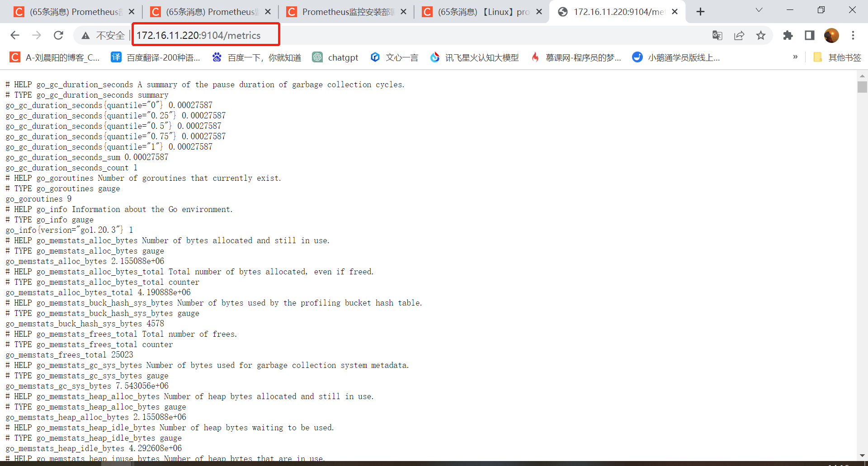Close the 【Linux】 CSDN tab
The height and width of the screenshot is (466, 868).
(539, 12)
